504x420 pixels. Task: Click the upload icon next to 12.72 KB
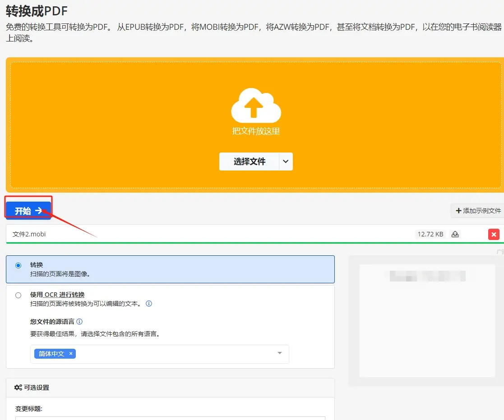(455, 234)
